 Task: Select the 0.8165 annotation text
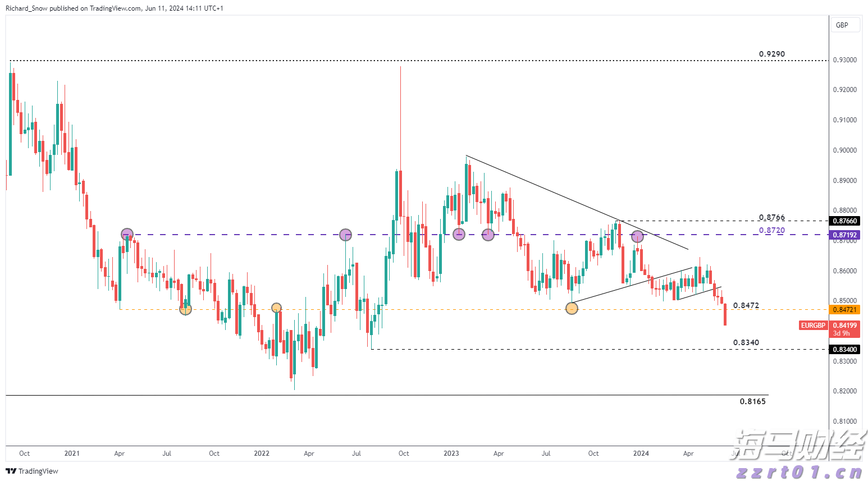[x=753, y=401]
